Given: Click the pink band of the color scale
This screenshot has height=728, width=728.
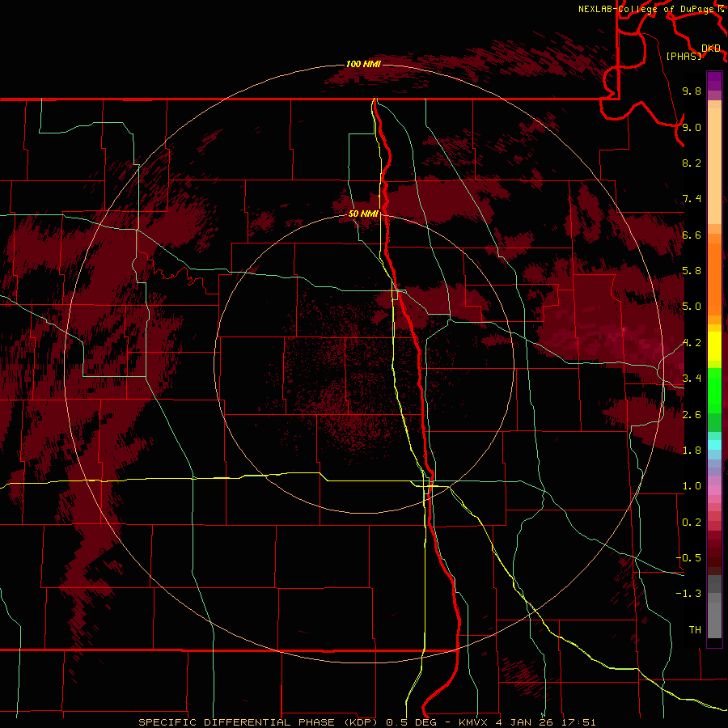Looking at the screenshot, I should pos(714,490).
